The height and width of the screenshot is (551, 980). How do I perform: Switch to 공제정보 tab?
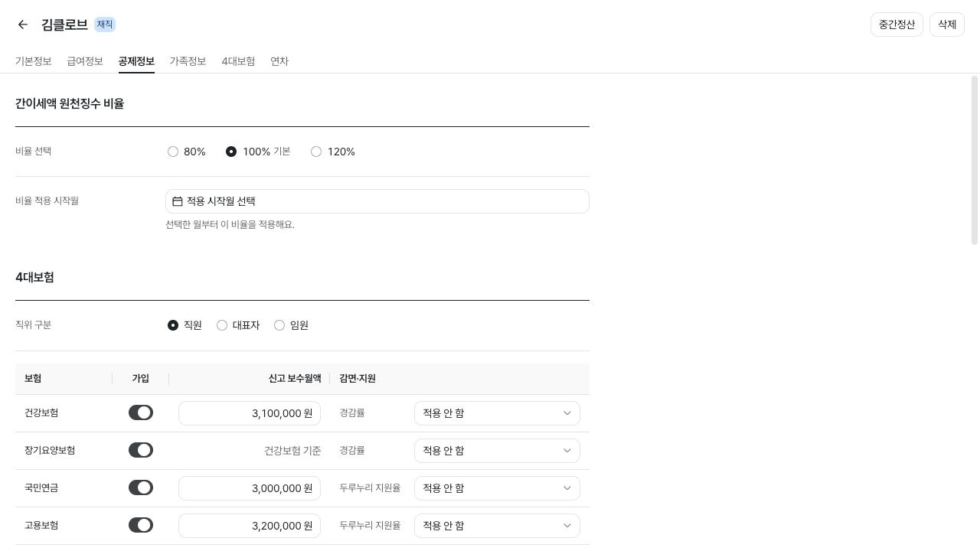point(136,61)
